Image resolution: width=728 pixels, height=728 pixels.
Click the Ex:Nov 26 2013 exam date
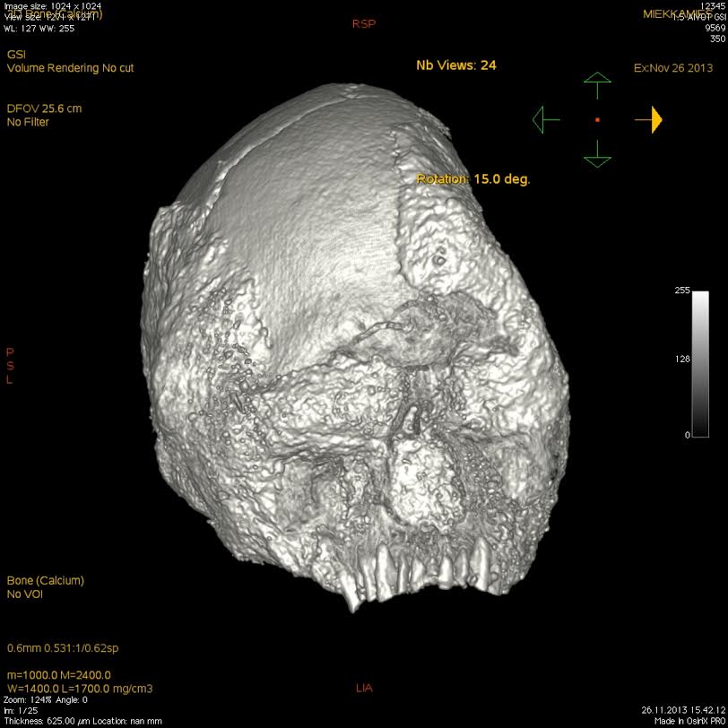click(x=673, y=68)
